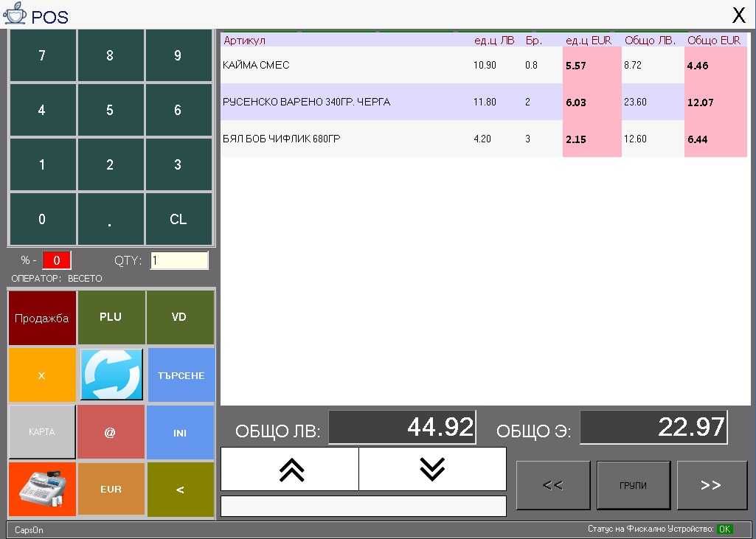
Task: Tap keypad digit 8
Action: pos(111,55)
